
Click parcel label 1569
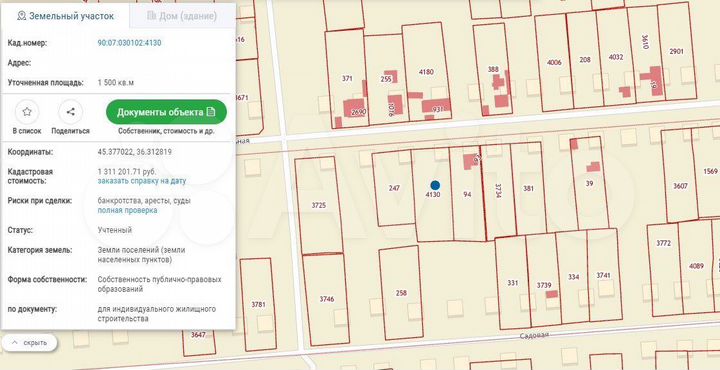tap(710, 171)
